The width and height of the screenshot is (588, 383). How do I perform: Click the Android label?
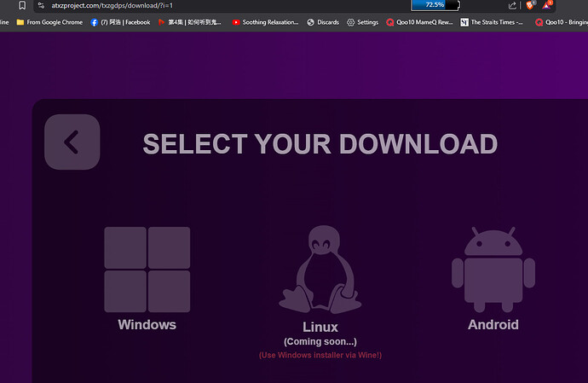click(493, 325)
